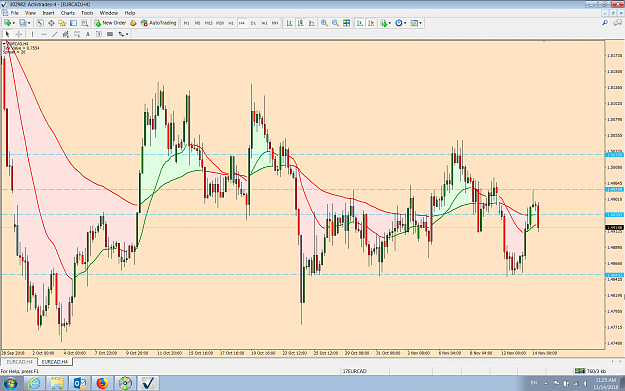The height and width of the screenshot is (391, 625).
Task: Select the Vertical Line drawing tool
Action: tap(32, 34)
